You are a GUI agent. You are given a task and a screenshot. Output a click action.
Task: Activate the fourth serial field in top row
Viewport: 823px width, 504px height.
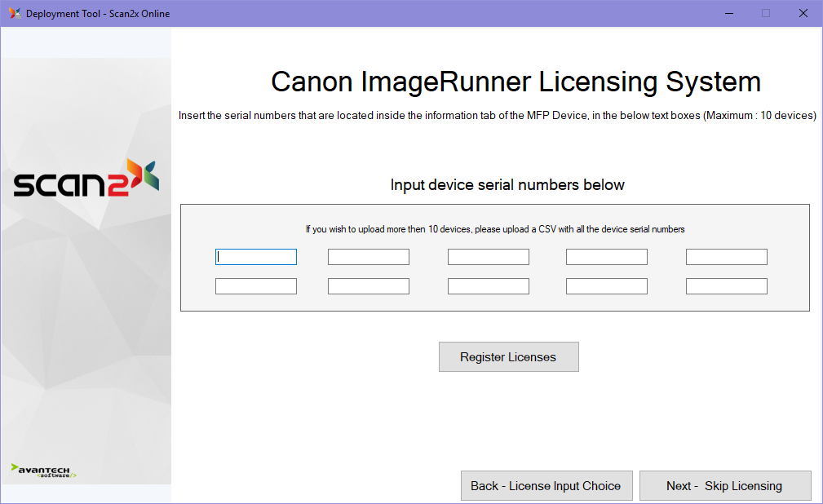tap(606, 257)
